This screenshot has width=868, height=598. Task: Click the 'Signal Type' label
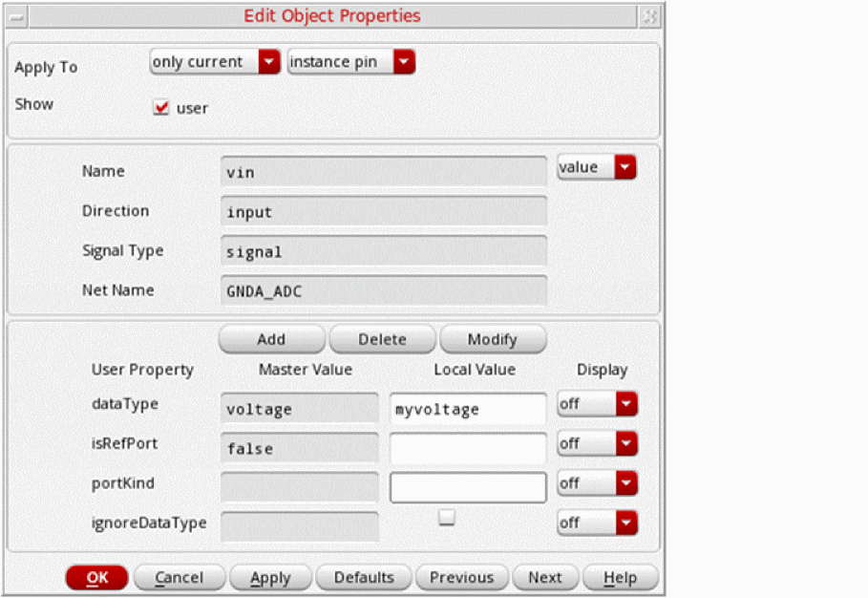tap(123, 251)
